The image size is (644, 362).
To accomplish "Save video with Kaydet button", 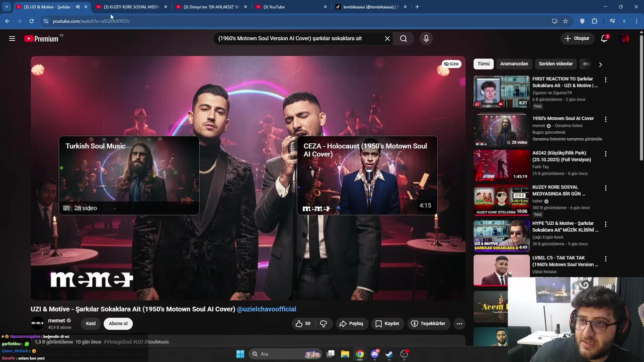I will [x=387, y=323].
